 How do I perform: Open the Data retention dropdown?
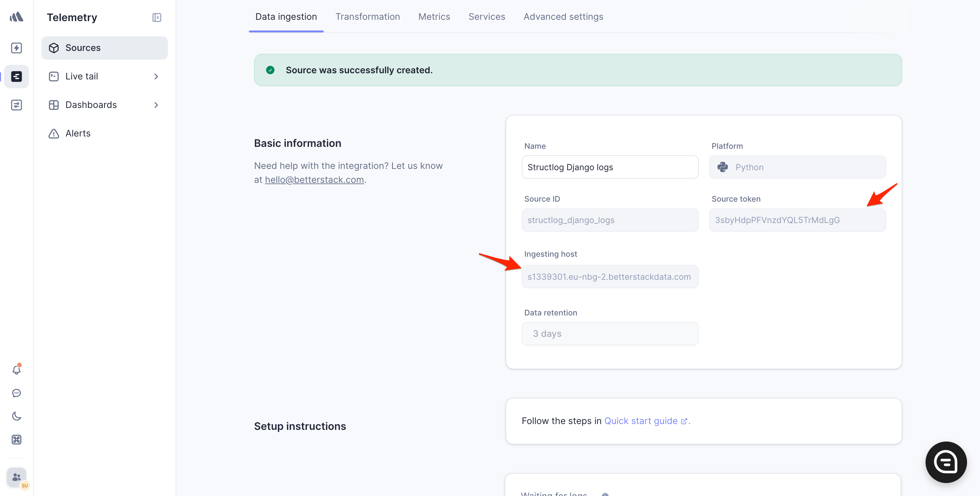(610, 334)
